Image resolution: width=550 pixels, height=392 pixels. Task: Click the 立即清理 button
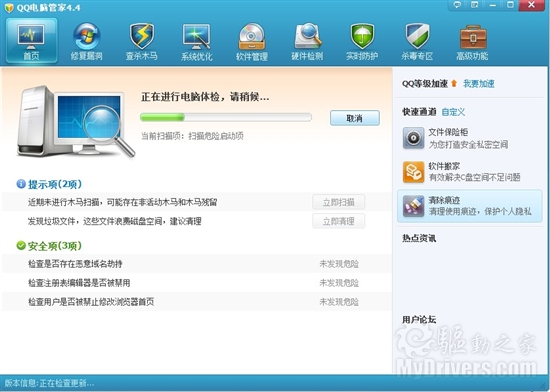338,221
